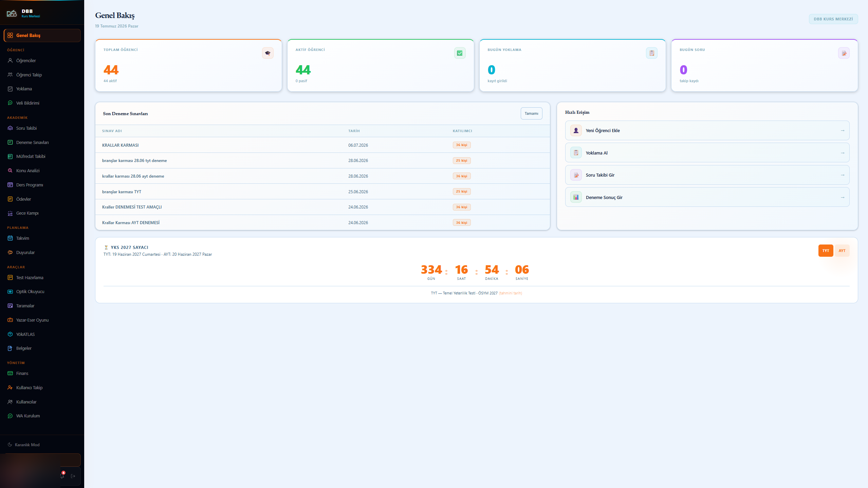Viewport: 868px width, 488px height.
Task: Click the '19 Temmuz 2026 Pazar' date text
Action: (x=116, y=26)
